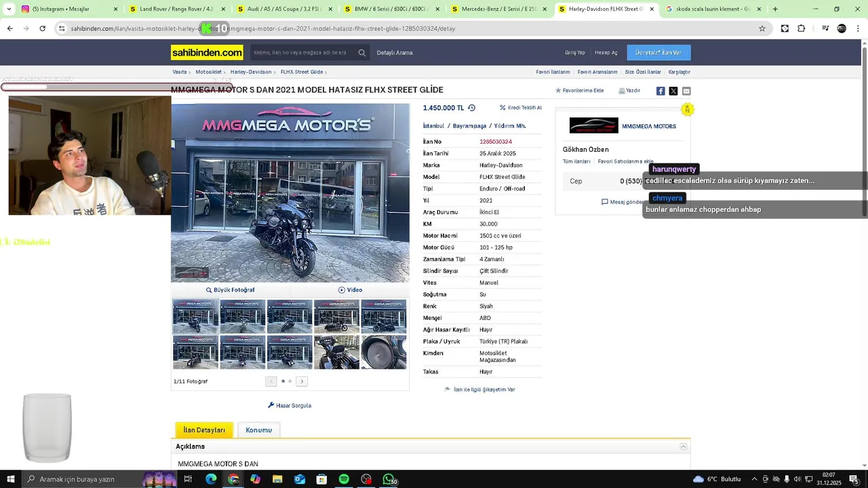Open Detaylı Arama link
This screenshot has height=488, width=868.
tap(395, 53)
